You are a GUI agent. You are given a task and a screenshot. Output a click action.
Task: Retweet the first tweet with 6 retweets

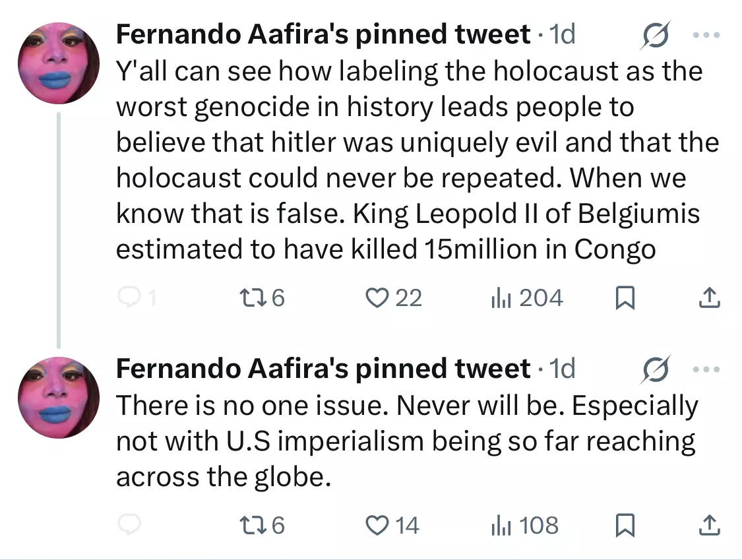tap(262, 297)
